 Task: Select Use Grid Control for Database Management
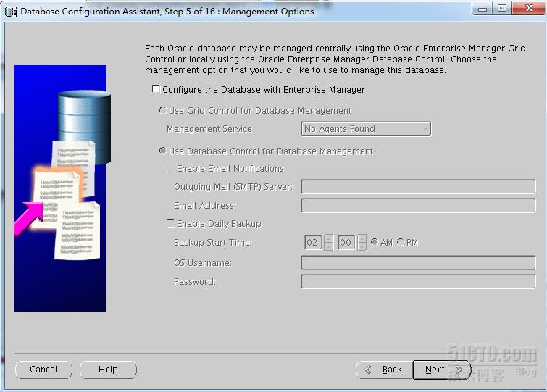pyautogui.click(x=162, y=111)
